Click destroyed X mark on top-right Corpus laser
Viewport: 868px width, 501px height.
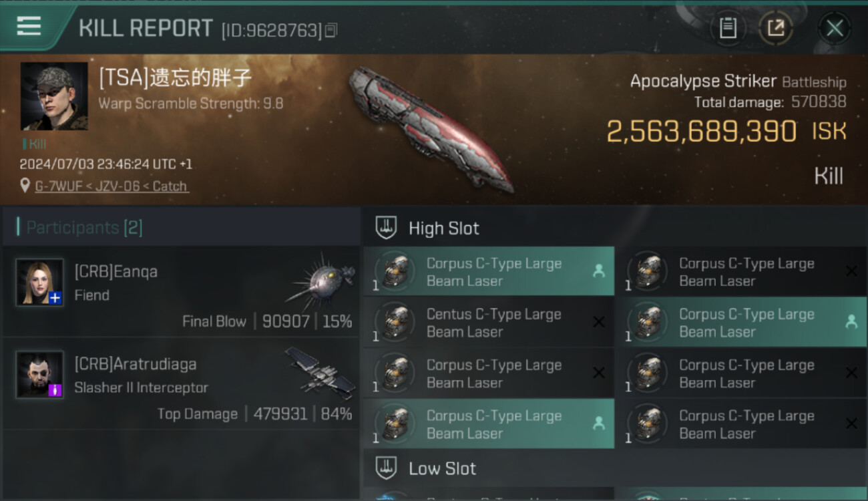[x=851, y=271]
